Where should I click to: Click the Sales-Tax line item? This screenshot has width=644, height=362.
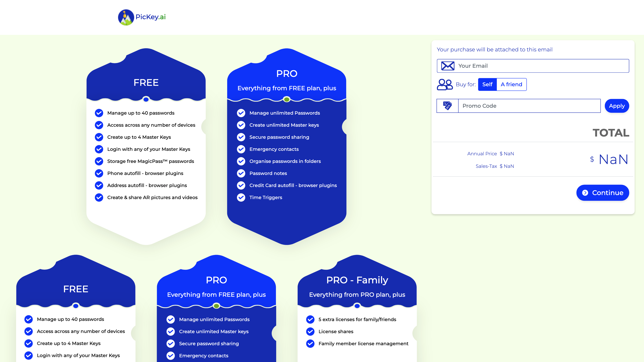[x=494, y=166]
